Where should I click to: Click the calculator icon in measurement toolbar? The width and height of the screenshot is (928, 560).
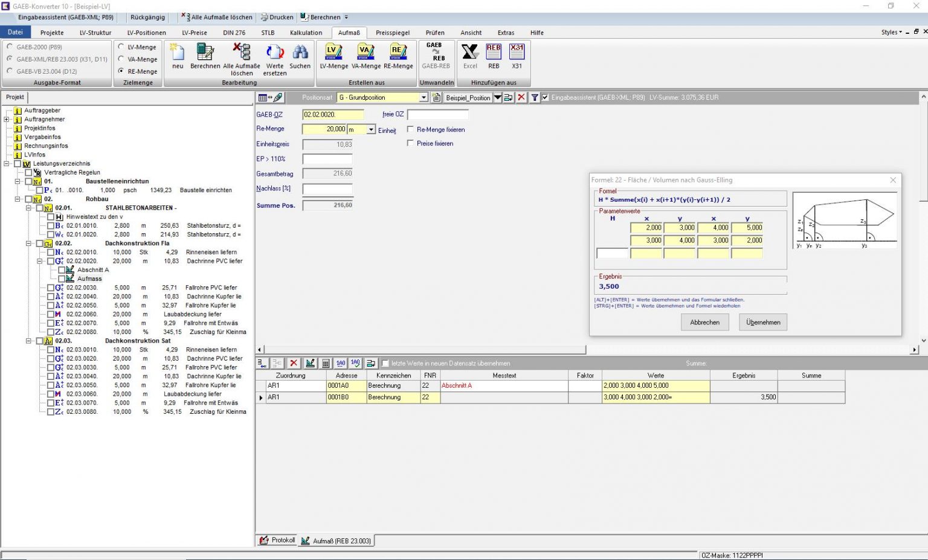pyautogui.click(x=326, y=363)
